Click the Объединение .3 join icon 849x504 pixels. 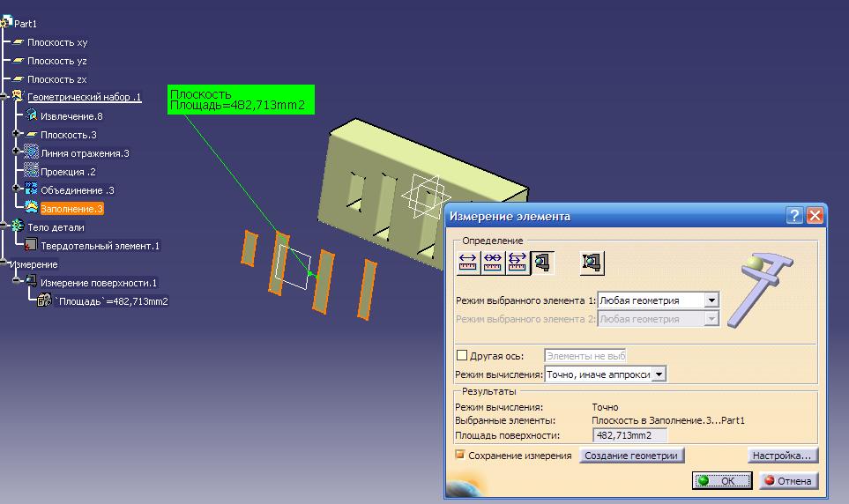(x=32, y=189)
